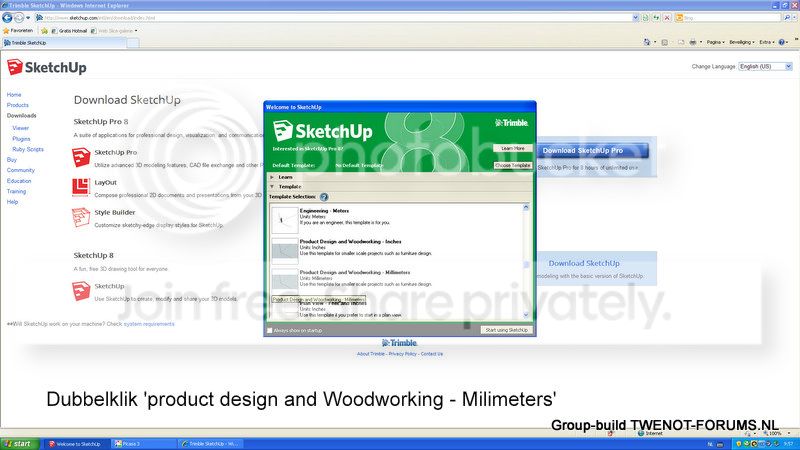Click the browser Forward arrow button
Screen dimensions: 800x450
point(18,18)
